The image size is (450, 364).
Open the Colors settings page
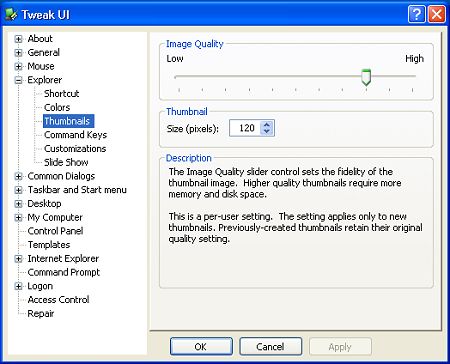pos(57,107)
